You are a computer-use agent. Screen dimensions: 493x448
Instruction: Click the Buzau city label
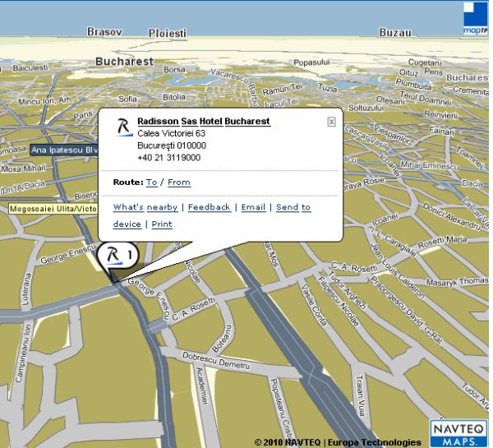point(395,32)
